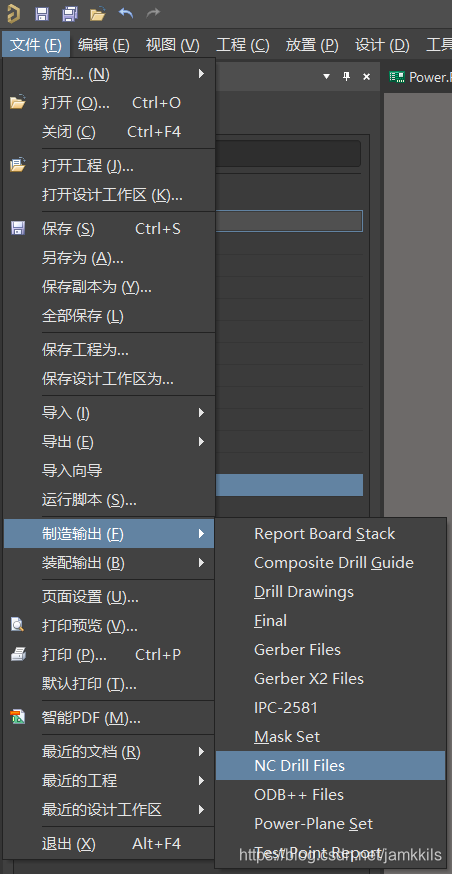Click the search field in side panel
This screenshot has height=874, width=452.
[288, 154]
